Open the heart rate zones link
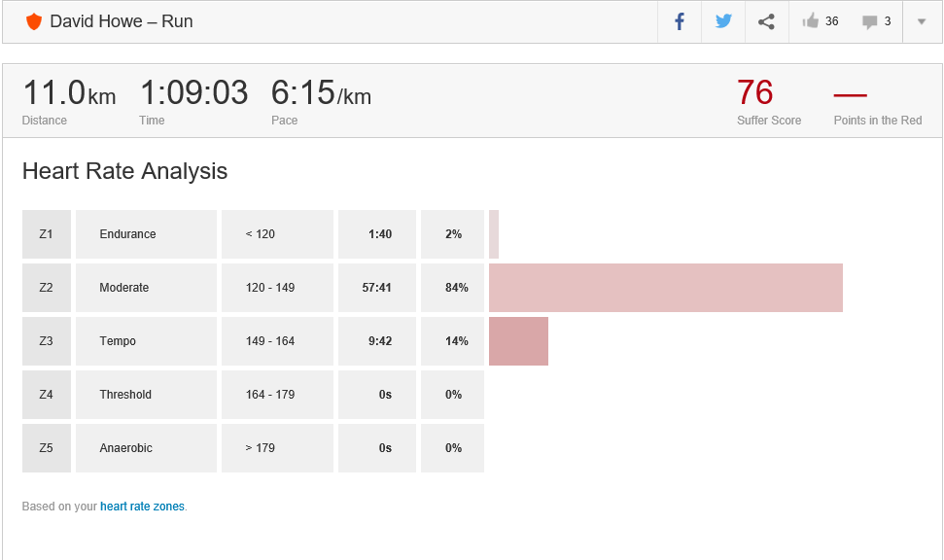Image resolution: width=944 pixels, height=560 pixels. 142,507
